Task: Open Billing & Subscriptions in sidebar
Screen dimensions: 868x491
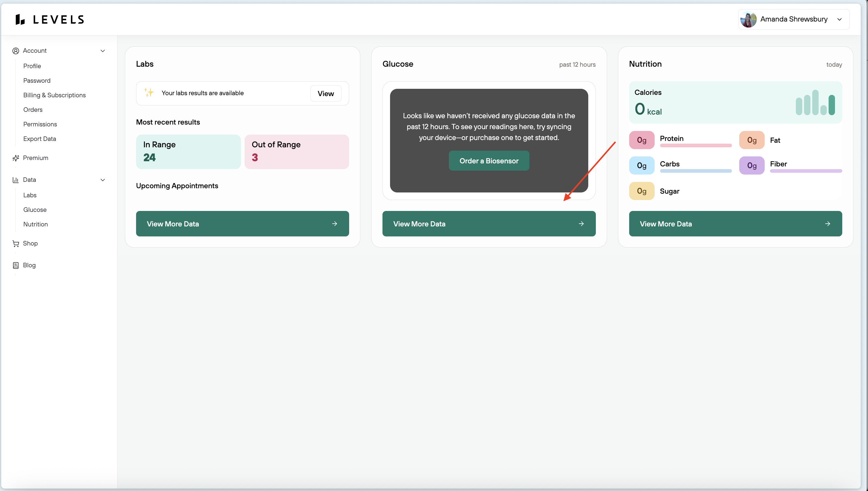Action: (x=54, y=95)
